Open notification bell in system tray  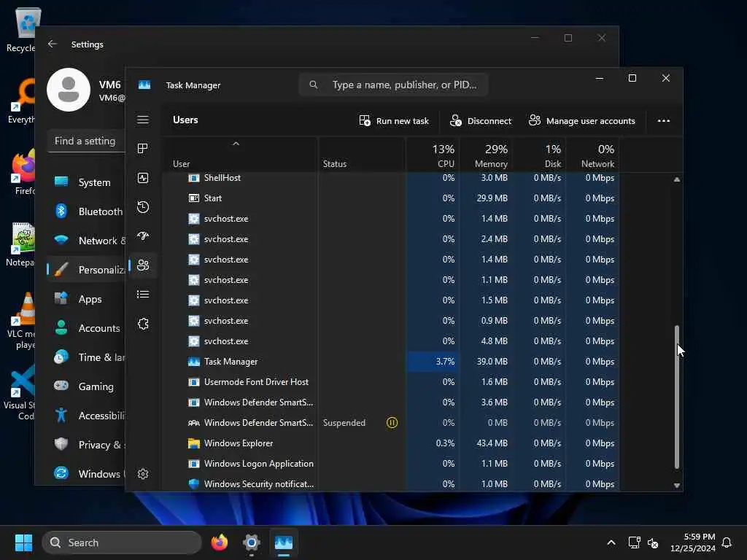tap(727, 542)
